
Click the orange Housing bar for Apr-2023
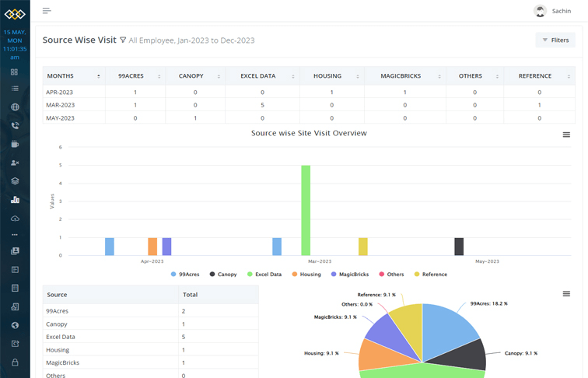click(x=152, y=247)
